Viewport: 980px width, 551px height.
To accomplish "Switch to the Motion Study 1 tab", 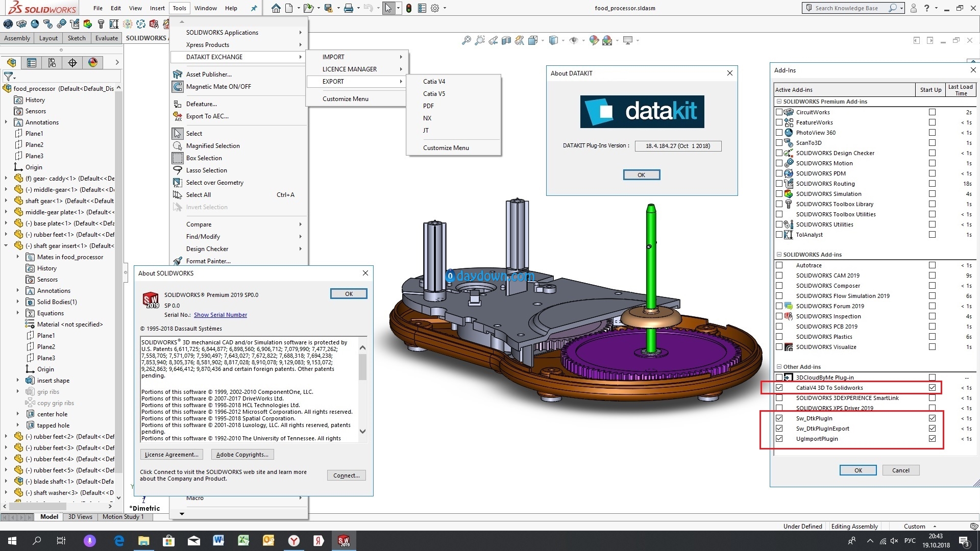I will 123,517.
